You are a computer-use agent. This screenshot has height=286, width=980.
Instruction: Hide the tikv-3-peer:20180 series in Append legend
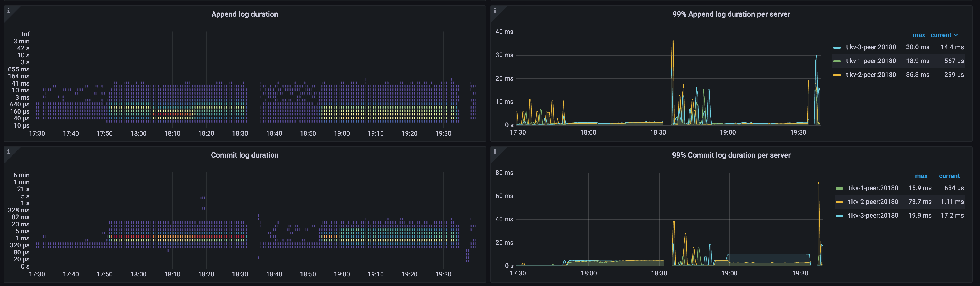871,47
